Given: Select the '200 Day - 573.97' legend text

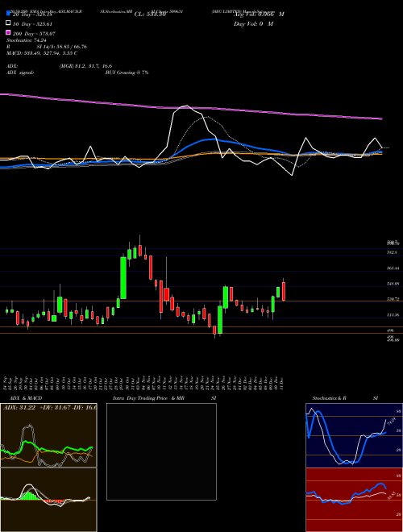Looking at the screenshot, I should point(34,34).
